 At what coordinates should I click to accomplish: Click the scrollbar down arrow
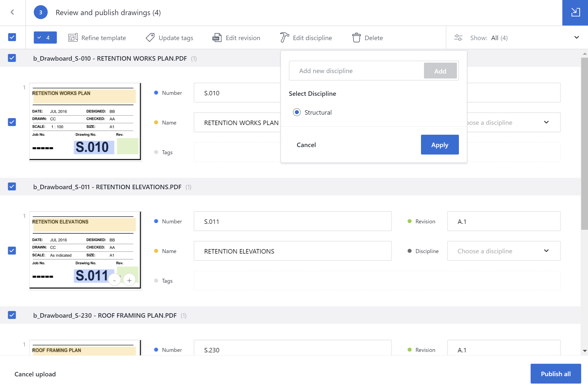(585, 351)
